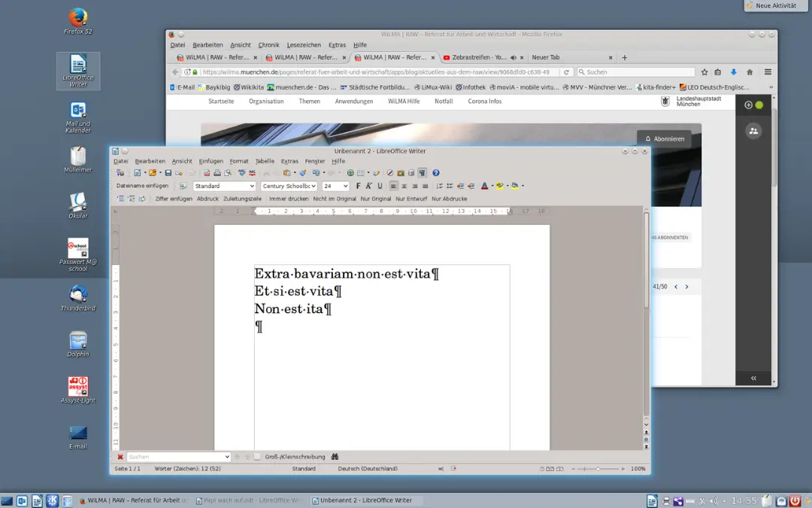Toggle Italic formatting button
This screenshot has width=812, height=508.
(x=368, y=186)
